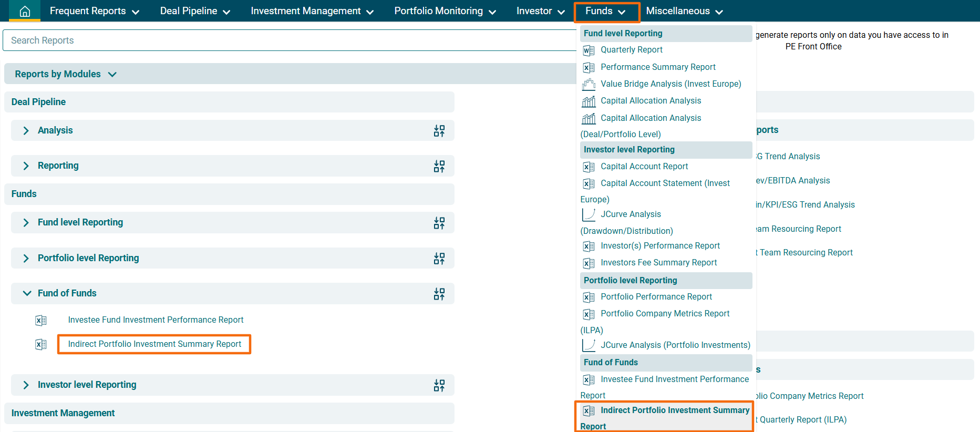Open Investors Fee Summary Report

[658, 263]
